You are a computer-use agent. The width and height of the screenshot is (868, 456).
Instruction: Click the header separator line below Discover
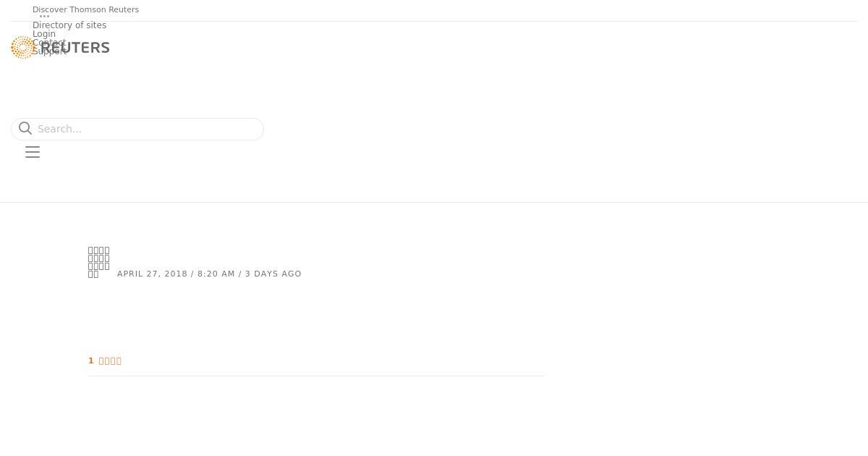point(434,21)
